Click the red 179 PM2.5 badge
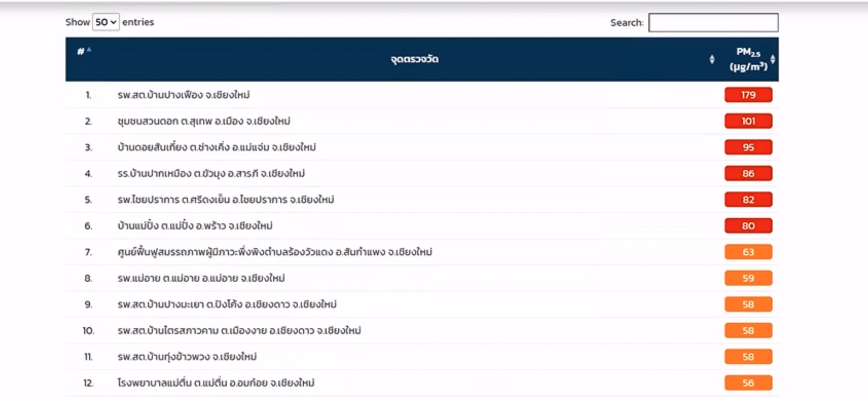Image resolution: width=868 pixels, height=399 pixels. pyautogui.click(x=748, y=95)
